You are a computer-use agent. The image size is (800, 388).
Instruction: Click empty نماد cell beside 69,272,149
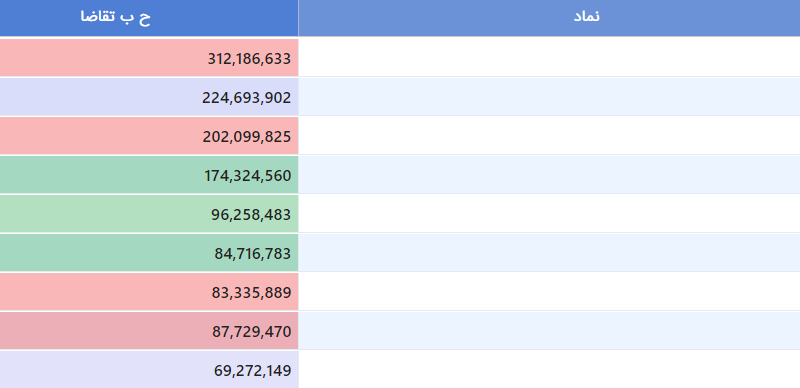[549, 370]
